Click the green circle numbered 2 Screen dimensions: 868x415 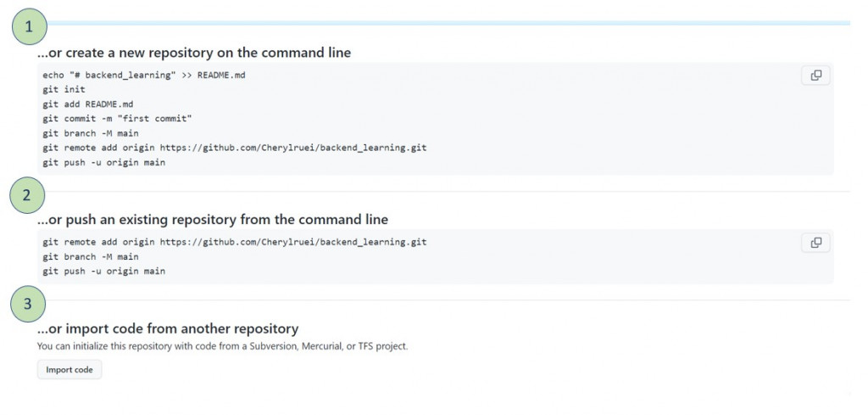point(27,195)
